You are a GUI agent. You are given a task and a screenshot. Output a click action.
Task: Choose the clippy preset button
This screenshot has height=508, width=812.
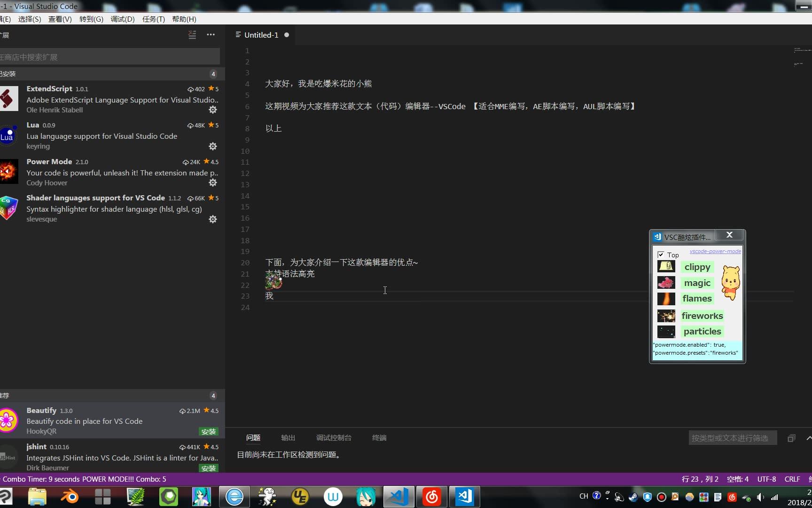pyautogui.click(x=697, y=267)
